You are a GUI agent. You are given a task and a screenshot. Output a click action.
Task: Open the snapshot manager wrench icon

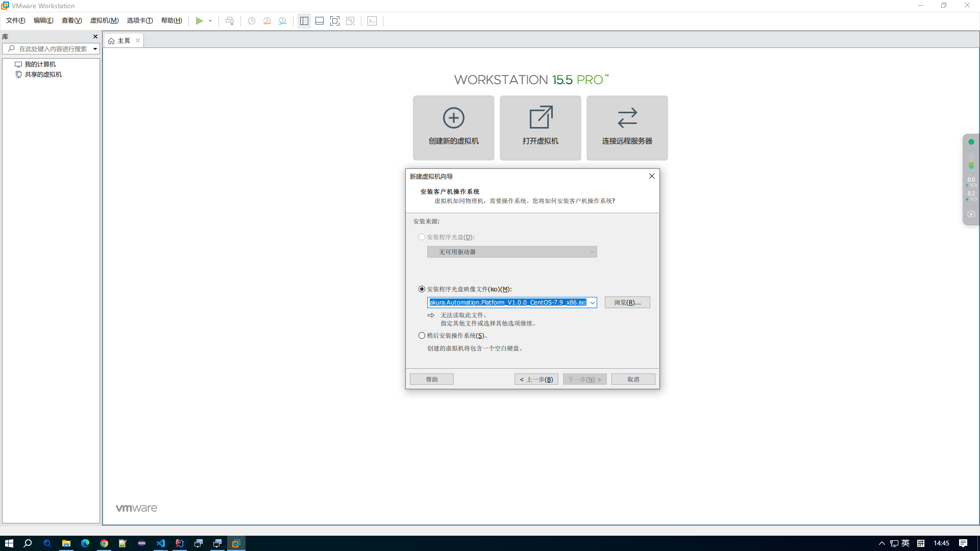click(282, 21)
